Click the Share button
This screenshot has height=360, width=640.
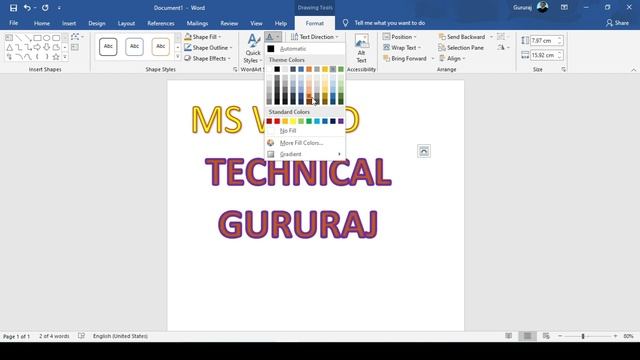(617, 23)
